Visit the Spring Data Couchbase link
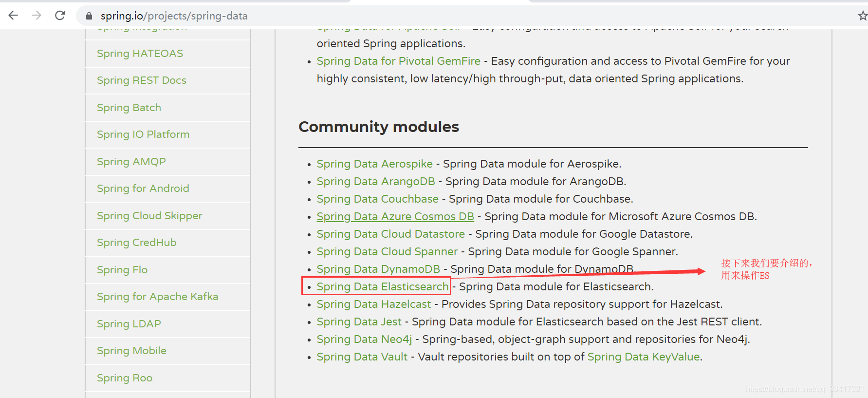The height and width of the screenshot is (398, 868). tap(378, 199)
